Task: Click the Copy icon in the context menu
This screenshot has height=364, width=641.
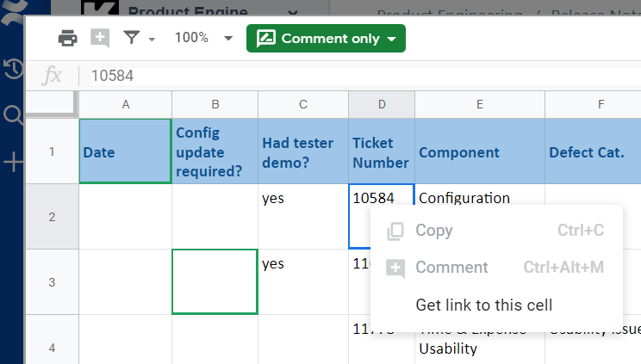Action: (395, 231)
